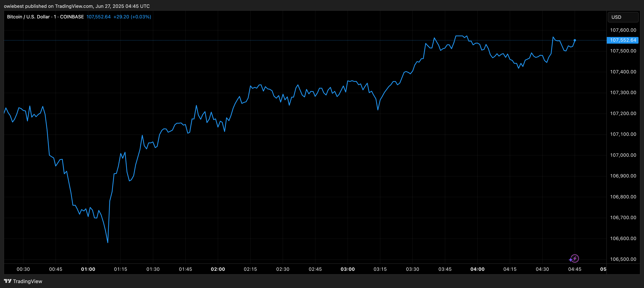Click the 107,600.00 price axis label
The width and height of the screenshot is (644, 288).
coord(623,30)
